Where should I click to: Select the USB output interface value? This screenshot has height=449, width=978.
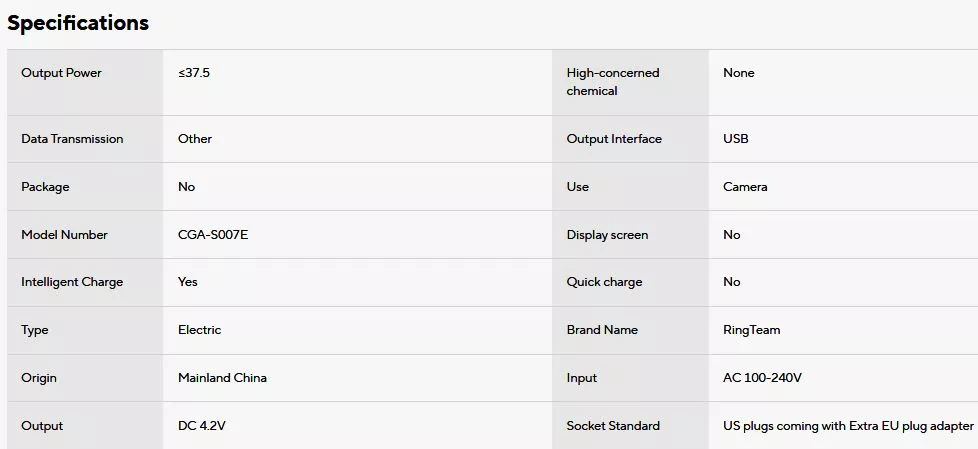pos(735,139)
